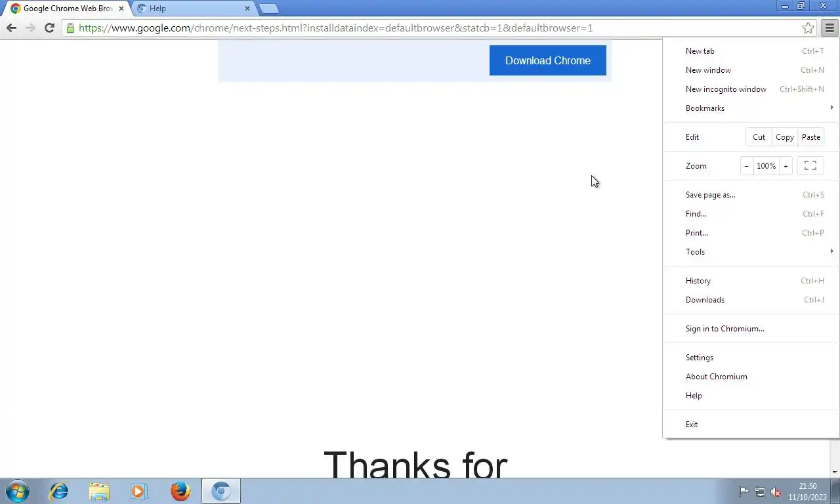Click the Paste button in Edit row
The image size is (840, 504).
click(811, 137)
